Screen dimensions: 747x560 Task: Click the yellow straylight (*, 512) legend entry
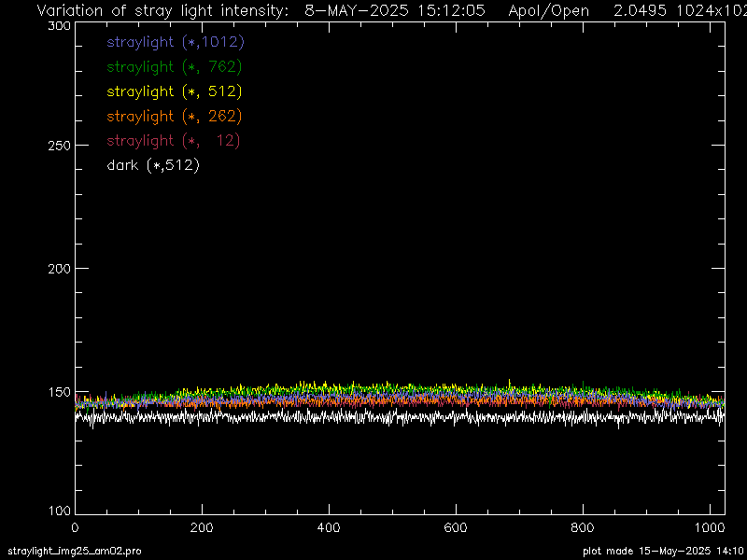pos(175,91)
